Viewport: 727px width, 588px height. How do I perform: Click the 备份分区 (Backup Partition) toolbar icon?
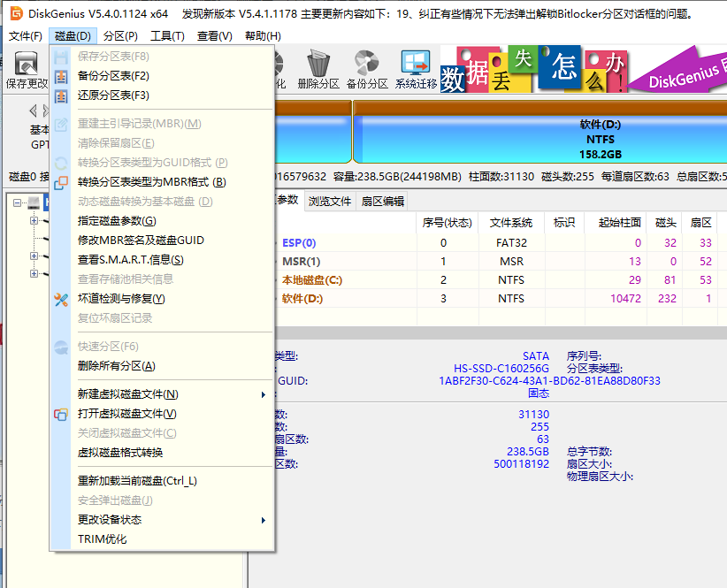pyautogui.click(x=367, y=69)
